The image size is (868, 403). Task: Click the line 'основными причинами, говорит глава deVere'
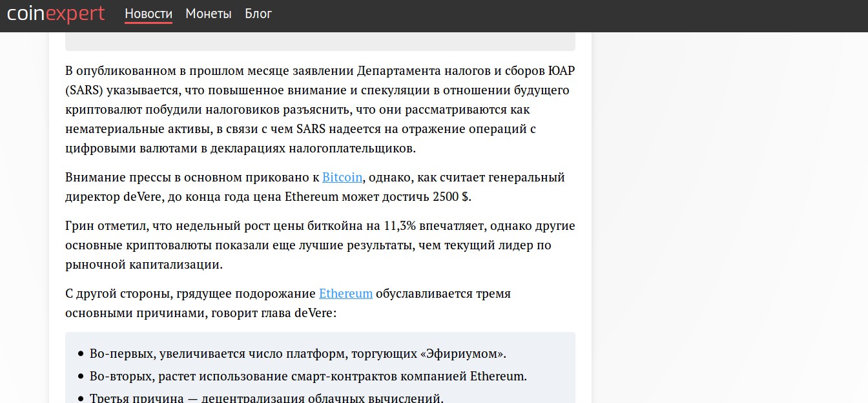click(201, 313)
